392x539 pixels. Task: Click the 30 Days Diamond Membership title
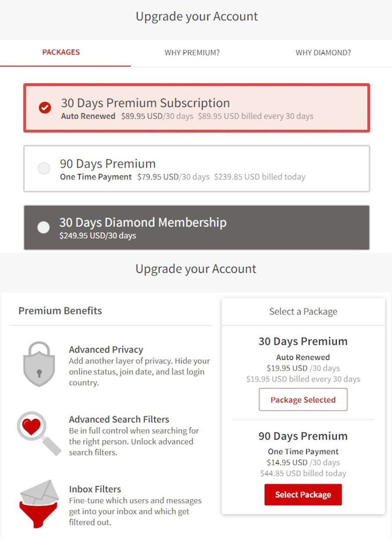(x=143, y=222)
